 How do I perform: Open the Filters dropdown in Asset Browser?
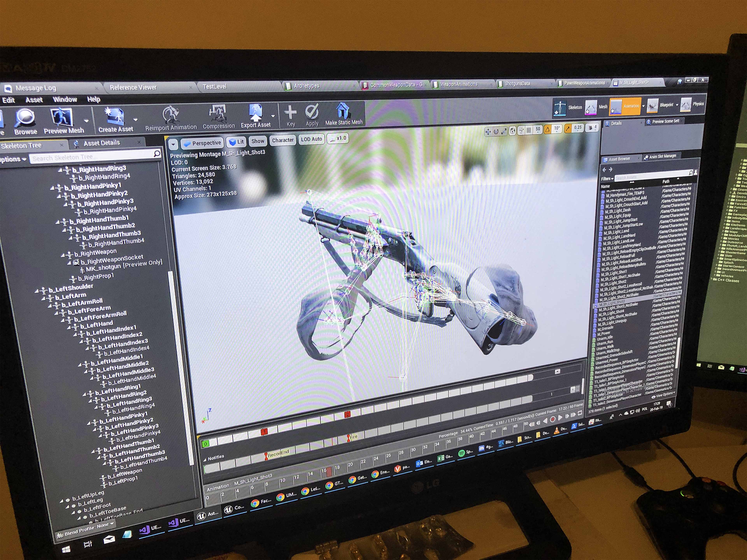[607, 179]
